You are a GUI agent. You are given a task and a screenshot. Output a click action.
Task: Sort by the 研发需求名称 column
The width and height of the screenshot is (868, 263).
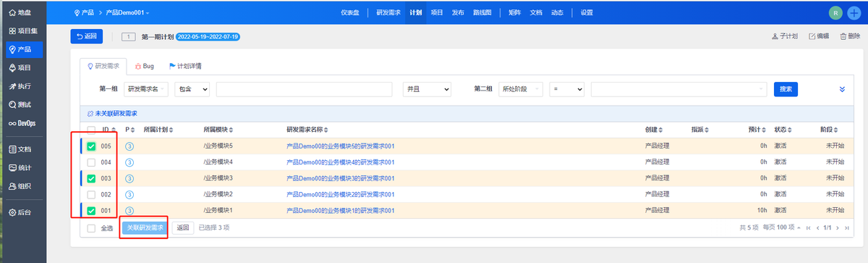[307, 130]
